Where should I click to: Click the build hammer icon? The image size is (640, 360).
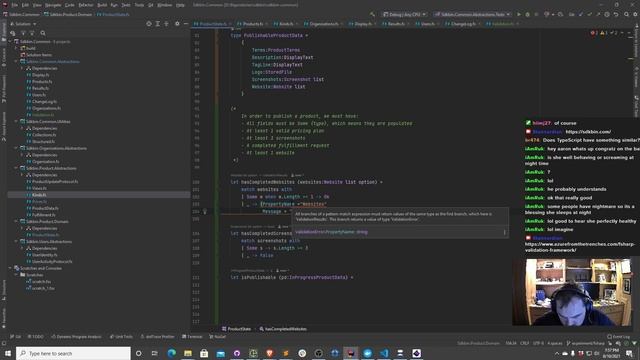372,14
